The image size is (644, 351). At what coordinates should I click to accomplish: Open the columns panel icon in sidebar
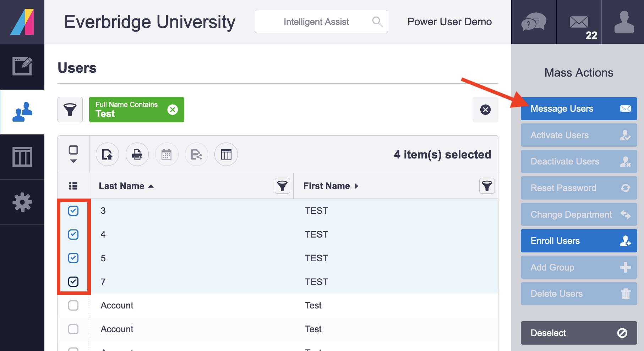point(22,156)
